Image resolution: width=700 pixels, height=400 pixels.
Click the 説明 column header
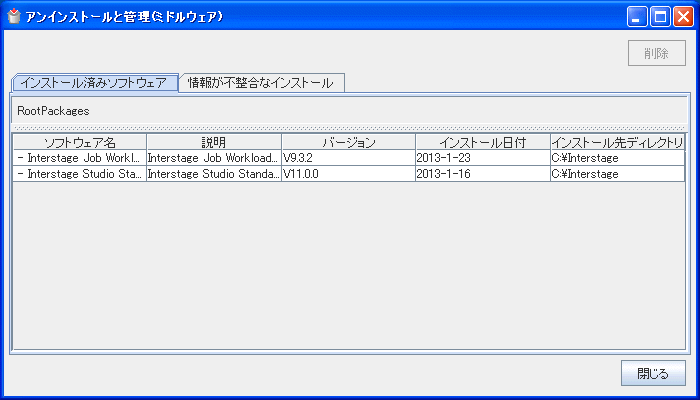[214, 142]
